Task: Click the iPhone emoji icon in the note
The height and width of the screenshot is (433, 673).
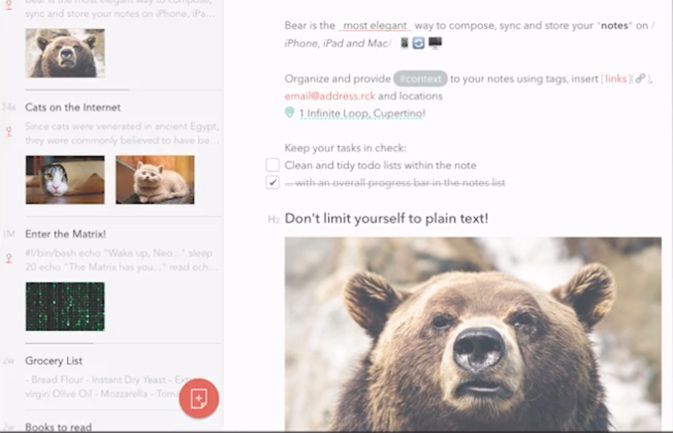Action: 404,43
